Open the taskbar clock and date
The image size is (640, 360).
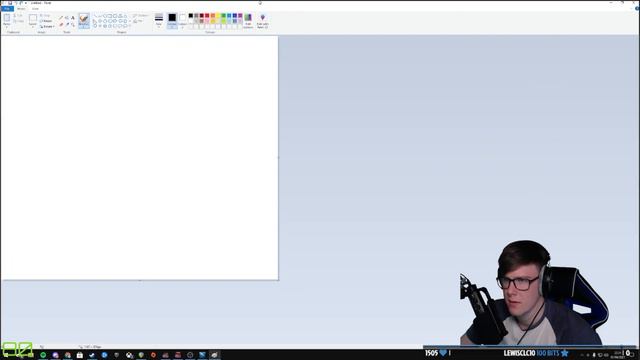(617, 355)
